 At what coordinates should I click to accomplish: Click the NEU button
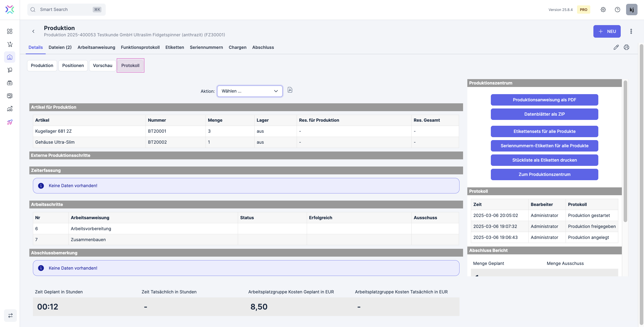coord(607,31)
